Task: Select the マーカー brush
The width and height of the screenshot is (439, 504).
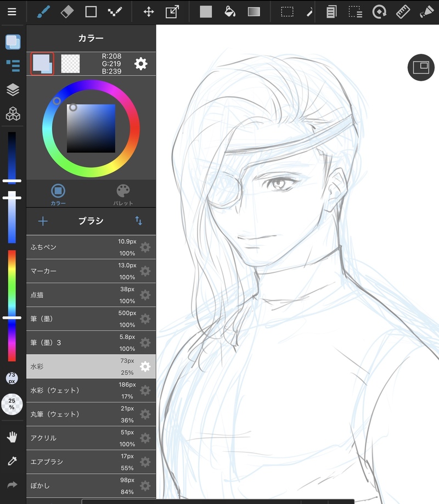Action: tap(91, 271)
